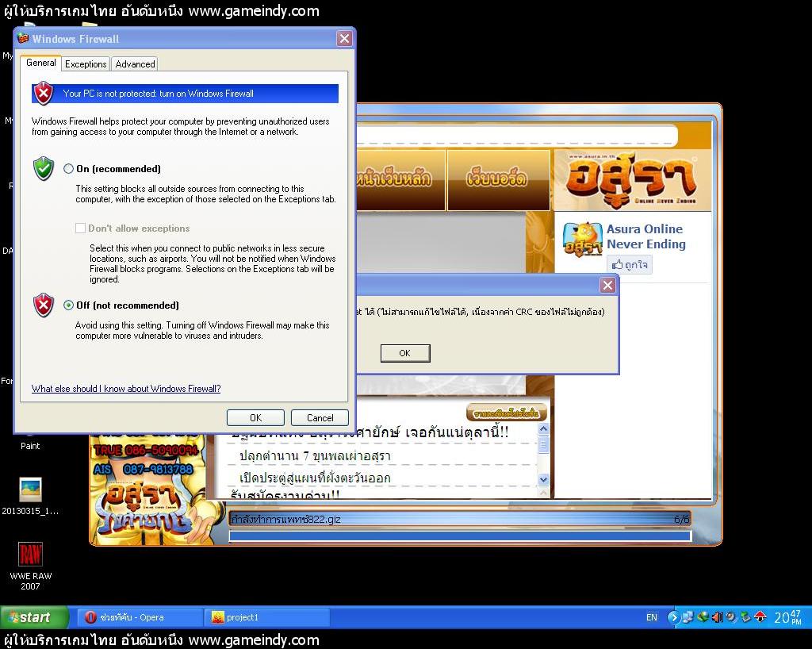Click the red shield icon beside Off option
The height and width of the screenshot is (649, 812).
pos(44,305)
